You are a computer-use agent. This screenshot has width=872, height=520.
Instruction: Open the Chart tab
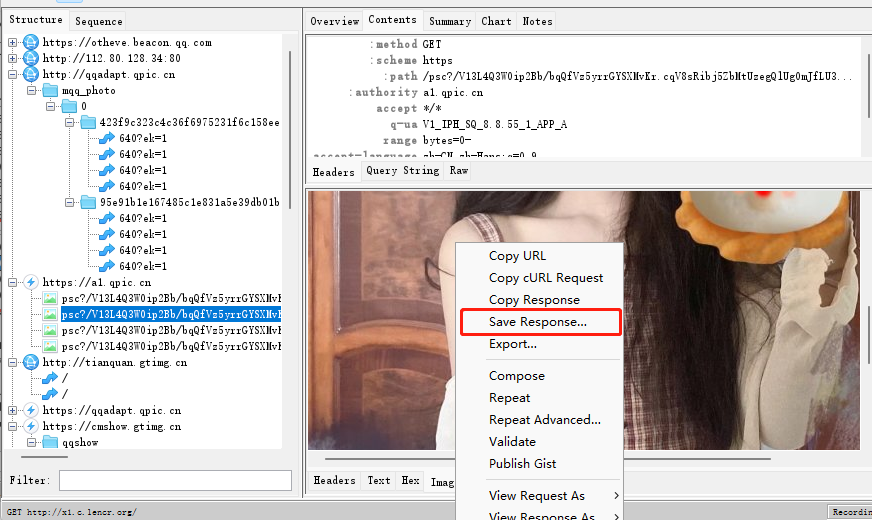496,21
